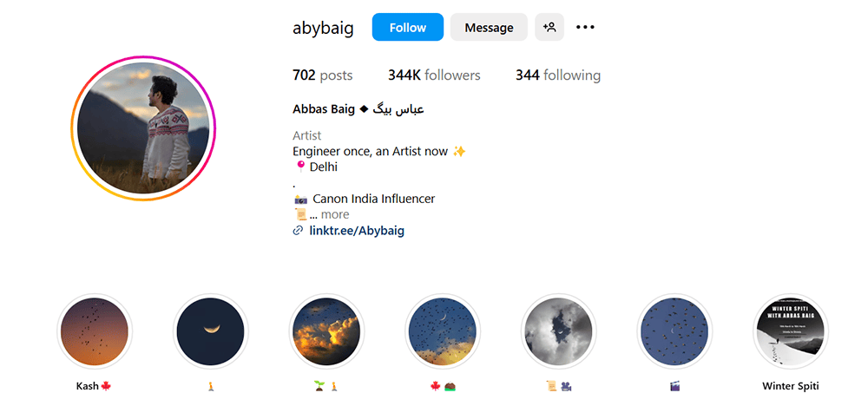868x406 pixels.
Task: Click the link chain icon beside linktr.ee
Action: [x=299, y=231]
